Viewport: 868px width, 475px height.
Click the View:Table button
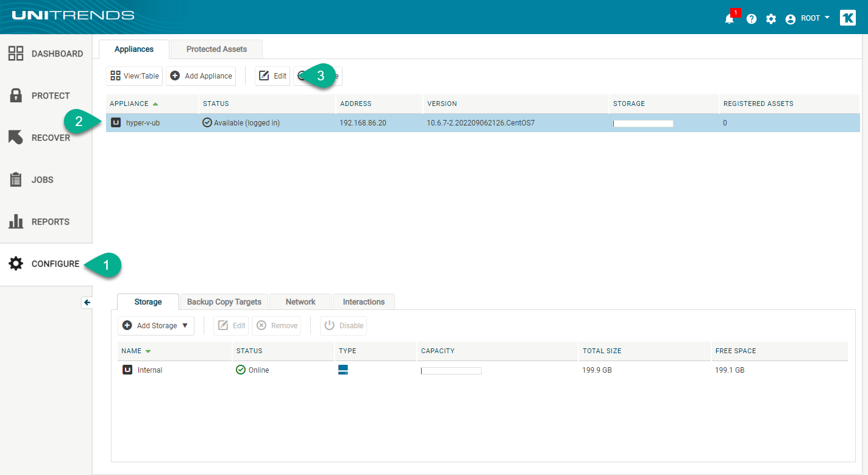[134, 76]
